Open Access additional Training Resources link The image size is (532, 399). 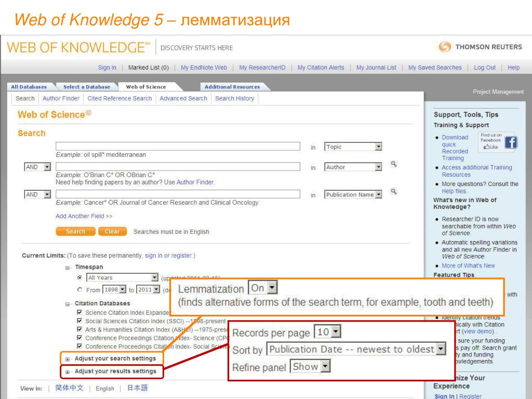477,171
